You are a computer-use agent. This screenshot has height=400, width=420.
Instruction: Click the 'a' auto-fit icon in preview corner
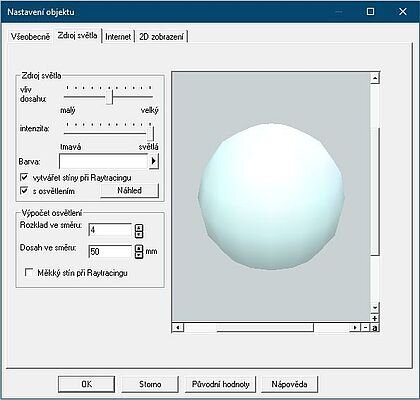click(375, 328)
